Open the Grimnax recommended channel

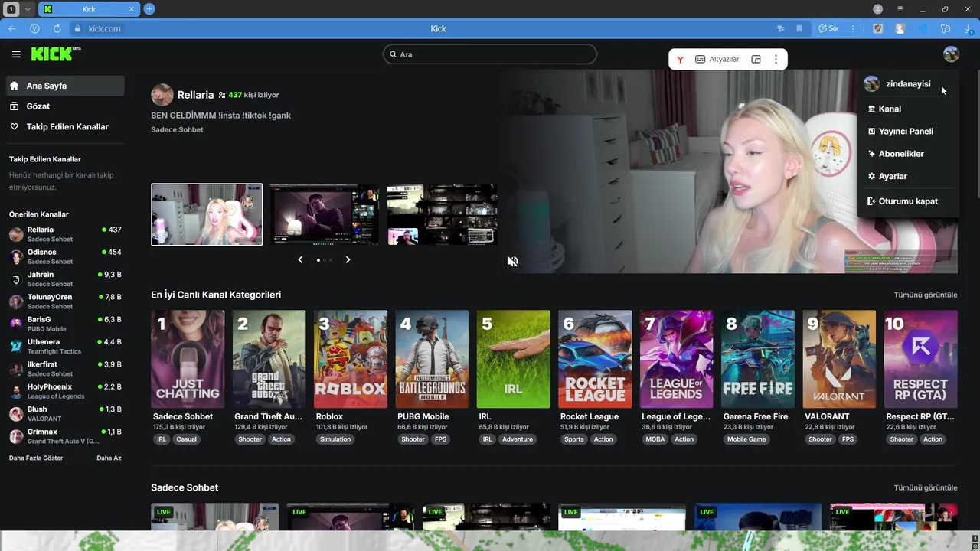(x=64, y=436)
